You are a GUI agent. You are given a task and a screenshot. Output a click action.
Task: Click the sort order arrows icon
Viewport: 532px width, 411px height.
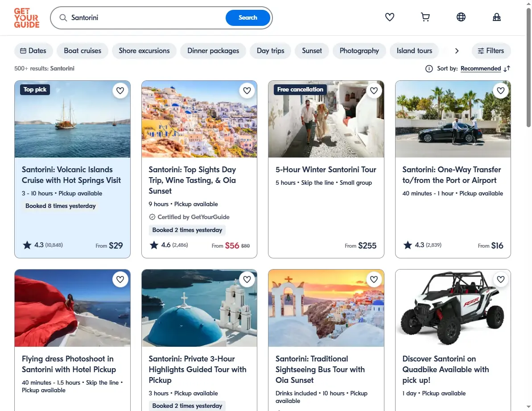click(507, 69)
